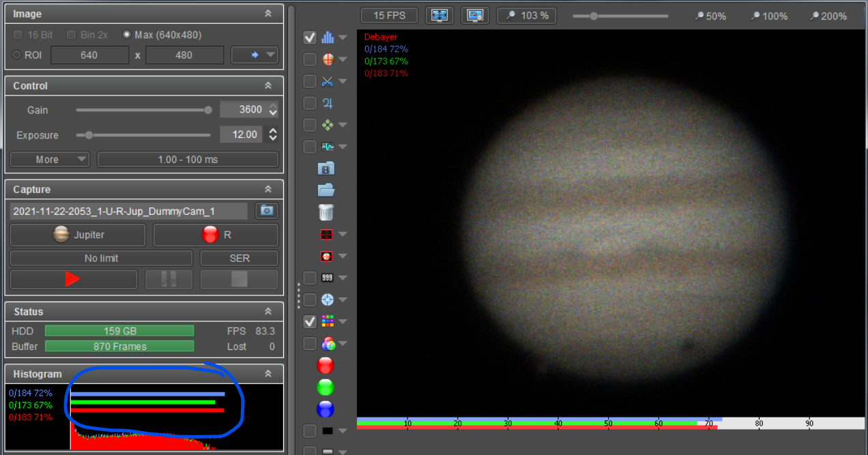This screenshot has height=455, width=868.
Task: Click the red flower-like frame icon
Action: (327, 256)
